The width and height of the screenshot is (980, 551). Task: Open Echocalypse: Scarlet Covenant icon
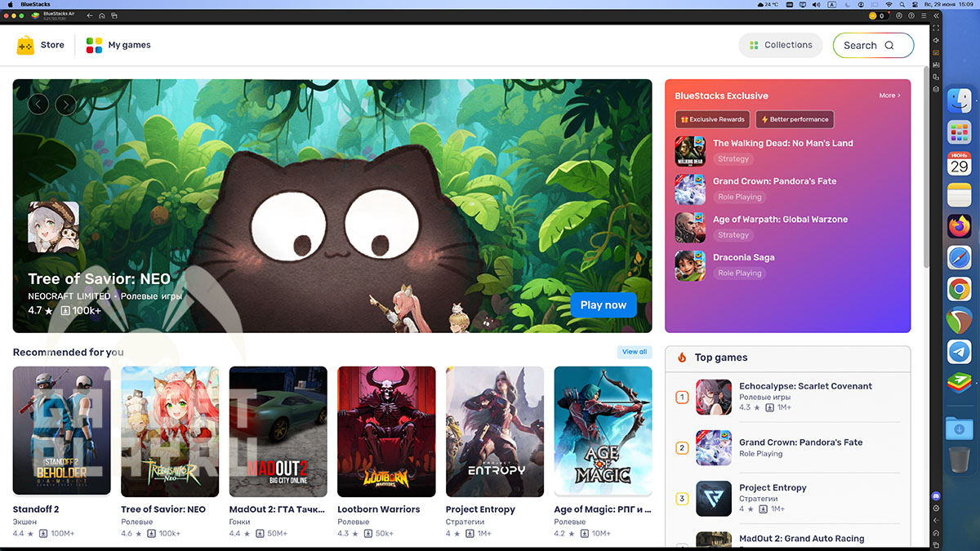click(714, 397)
